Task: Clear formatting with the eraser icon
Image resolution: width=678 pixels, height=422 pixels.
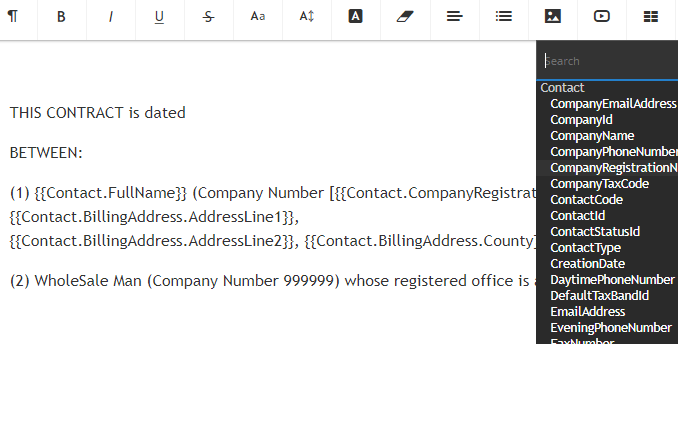Action: pyautogui.click(x=405, y=16)
